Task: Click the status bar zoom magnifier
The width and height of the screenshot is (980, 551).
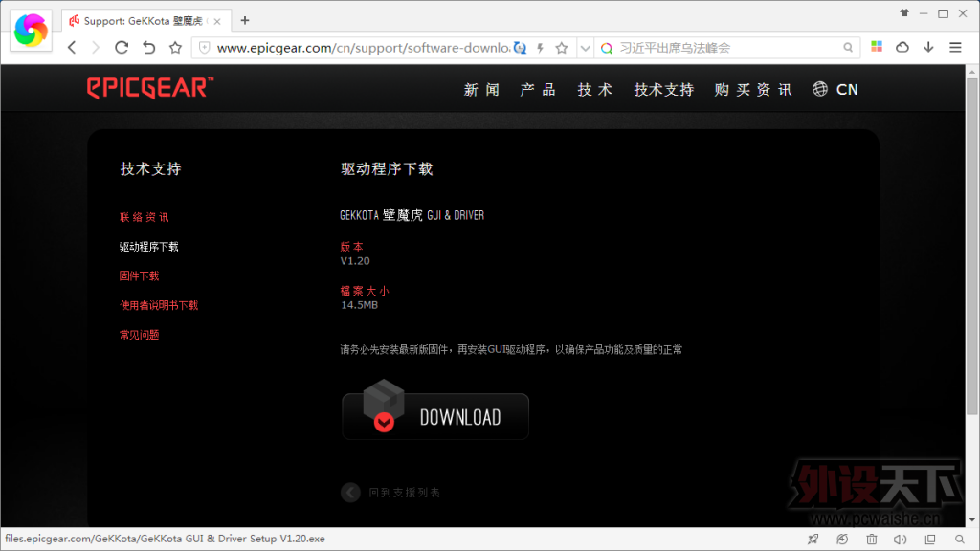Action: point(959,539)
